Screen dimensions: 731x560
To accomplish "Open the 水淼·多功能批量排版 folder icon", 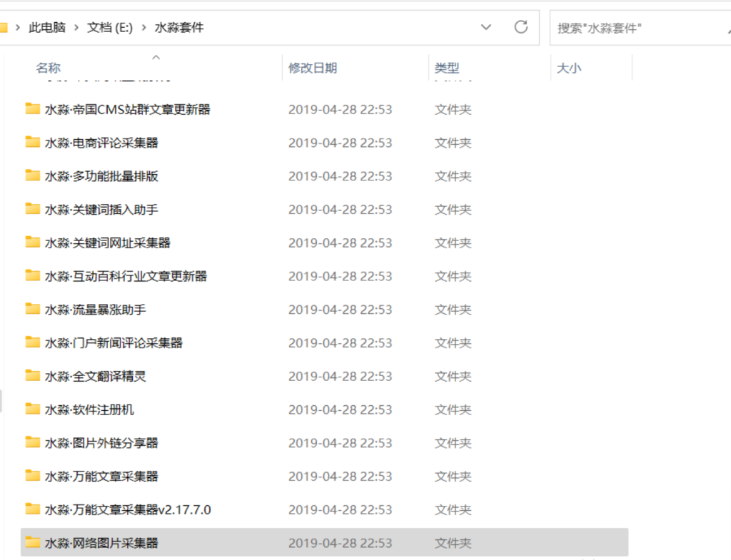I will click(x=33, y=176).
